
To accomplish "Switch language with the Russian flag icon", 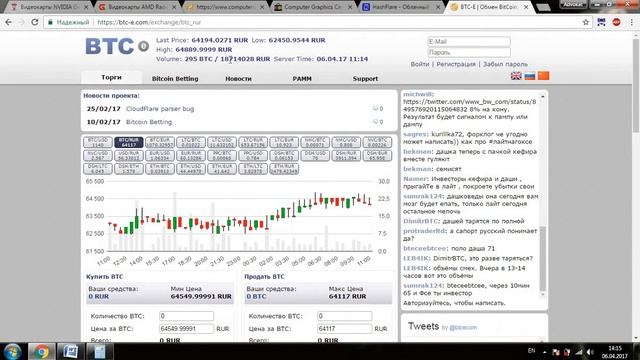I will [x=530, y=76].
